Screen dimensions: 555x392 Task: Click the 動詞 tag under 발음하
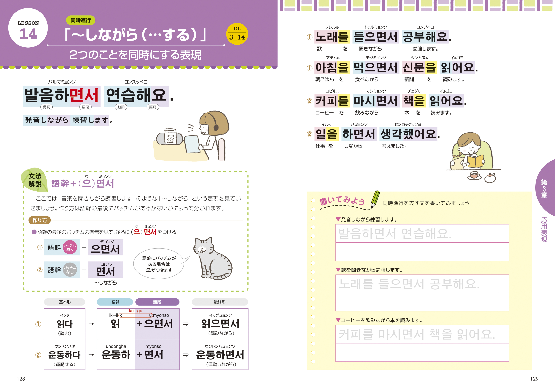[x=46, y=107]
